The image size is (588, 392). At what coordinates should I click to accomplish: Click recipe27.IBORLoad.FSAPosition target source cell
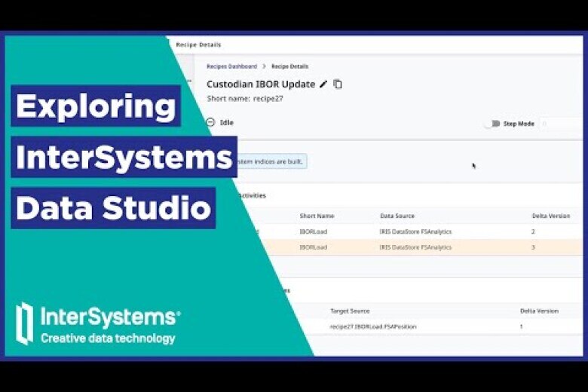(373, 326)
